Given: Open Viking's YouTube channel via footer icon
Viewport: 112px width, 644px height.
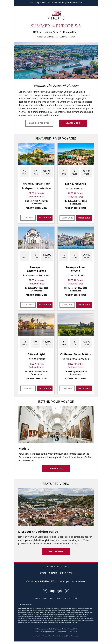Looking at the screenshot, I should [52, 591].
